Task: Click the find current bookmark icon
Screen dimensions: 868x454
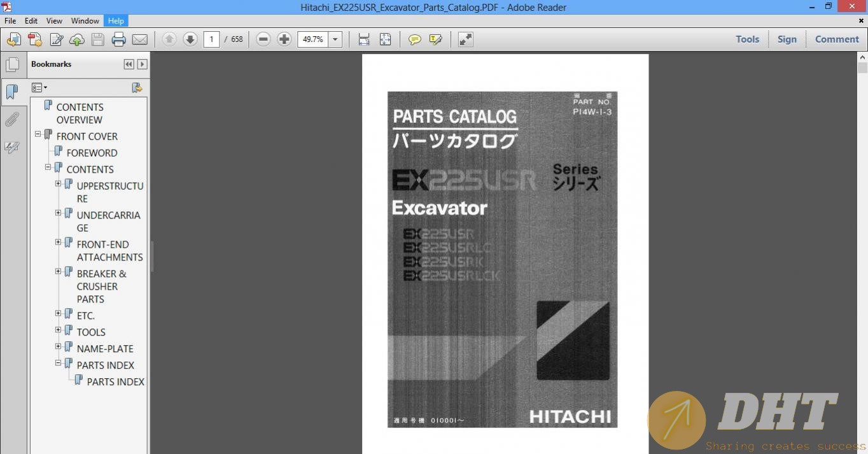Action: [x=137, y=87]
